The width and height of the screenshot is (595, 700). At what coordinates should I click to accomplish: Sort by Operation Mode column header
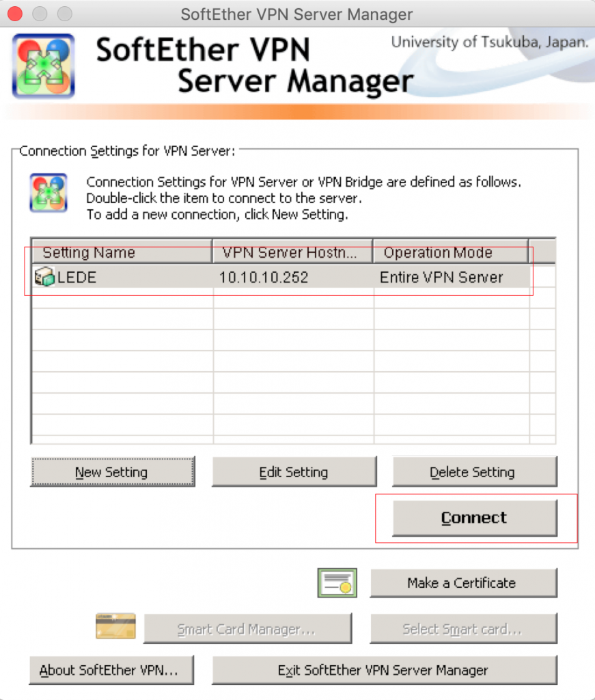pyautogui.click(x=450, y=252)
